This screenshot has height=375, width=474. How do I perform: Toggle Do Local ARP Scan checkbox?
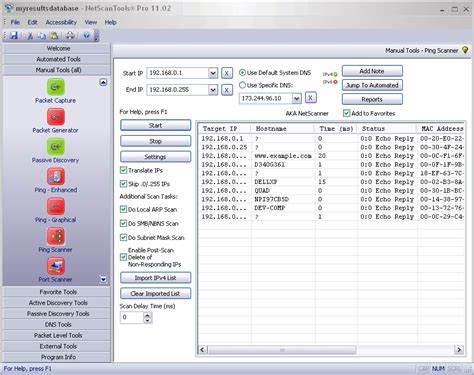(x=123, y=209)
